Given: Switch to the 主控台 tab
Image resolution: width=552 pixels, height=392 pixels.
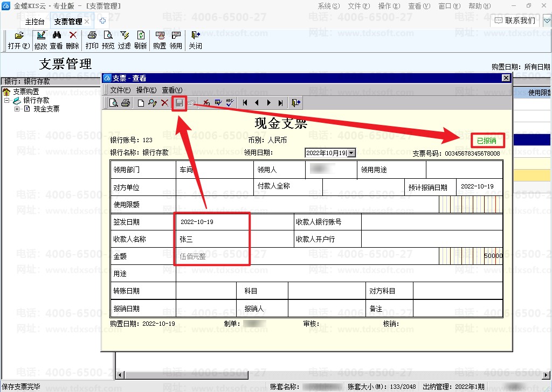Looking at the screenshot, I should pos(34,22).
